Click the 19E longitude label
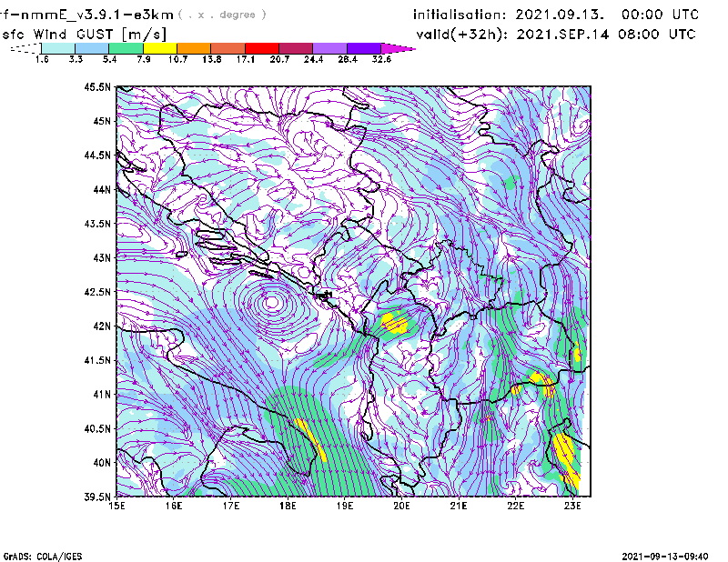 (x=345, y=506)
